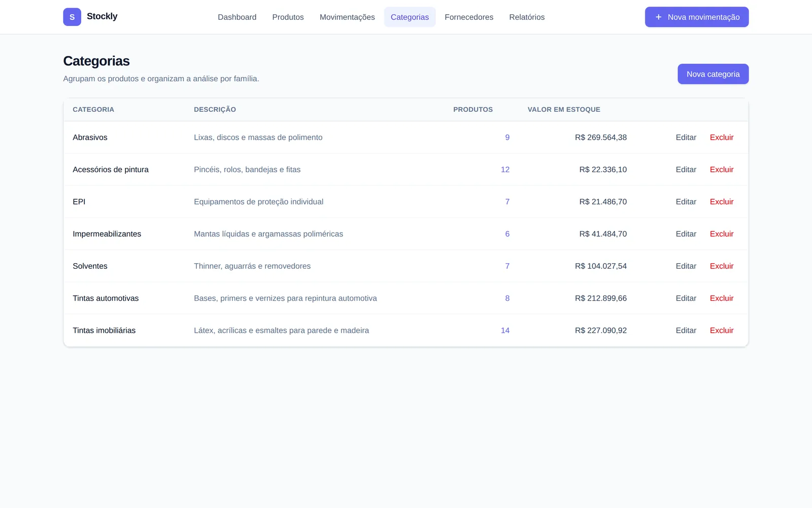Screen dimensions: 812x508
Task: Click the Stockly brand name
Action: 102,16
